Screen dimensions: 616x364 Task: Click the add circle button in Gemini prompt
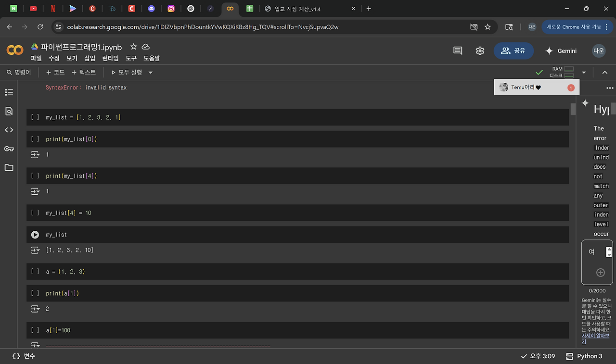(601, 273)
